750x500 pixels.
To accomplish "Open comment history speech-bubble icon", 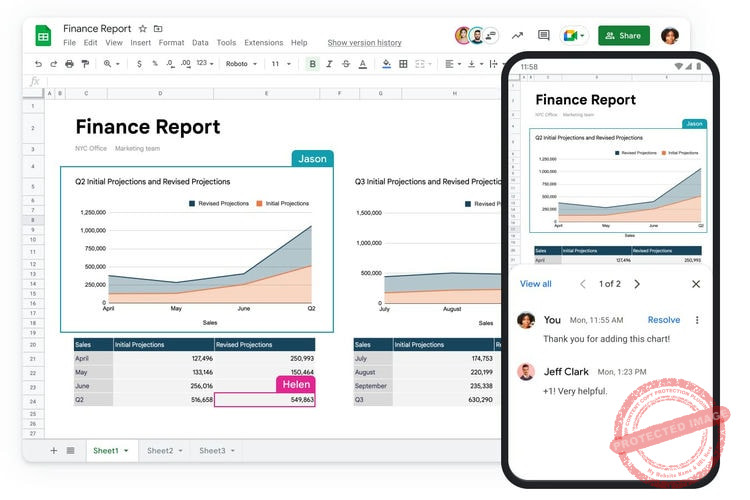I will coord(543,35).
